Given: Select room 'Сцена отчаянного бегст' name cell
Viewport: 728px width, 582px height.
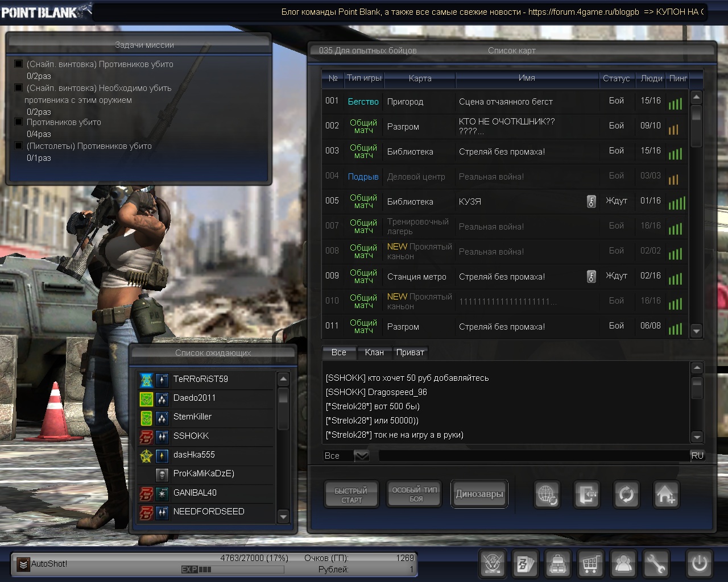Looking at the screenshot, I should coord(506,102).
